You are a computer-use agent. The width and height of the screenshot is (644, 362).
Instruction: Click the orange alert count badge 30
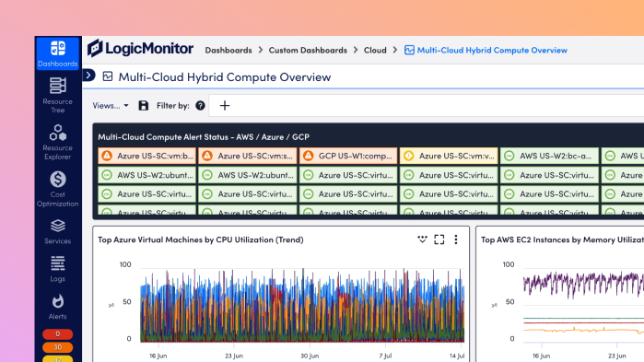57,347
